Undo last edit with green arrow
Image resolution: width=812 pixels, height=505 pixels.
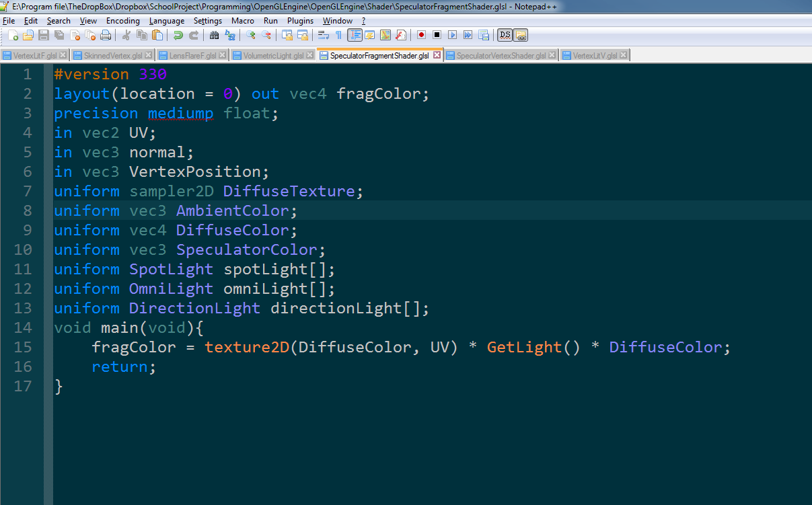click(x=178, y=35)
